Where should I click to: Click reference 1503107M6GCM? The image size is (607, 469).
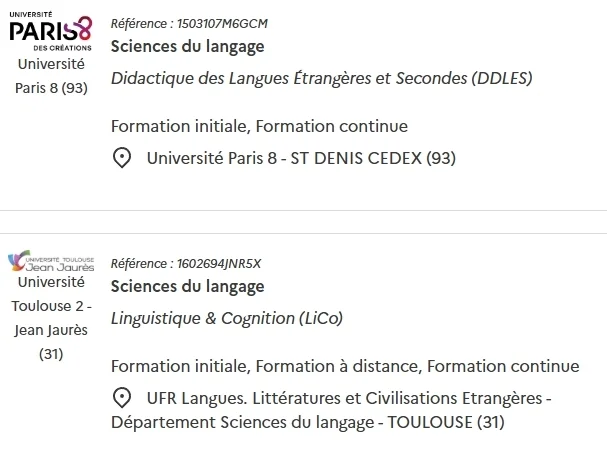[x=189, y=24]
